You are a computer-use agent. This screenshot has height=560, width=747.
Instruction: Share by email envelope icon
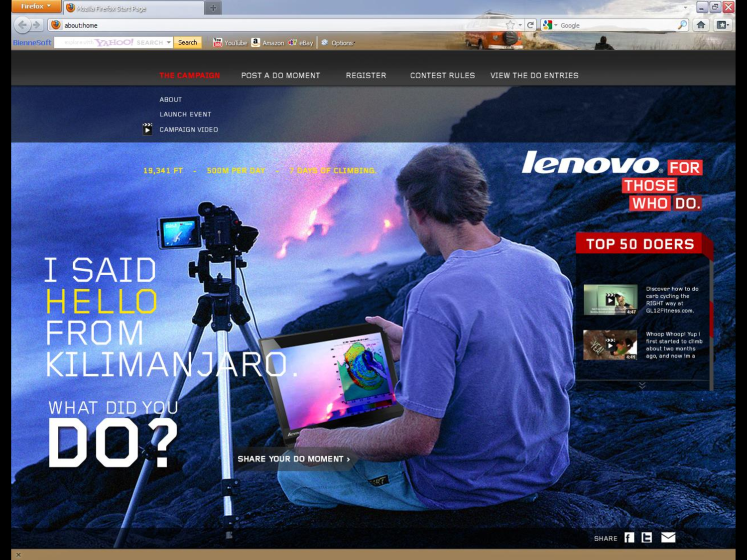(x=668, y=538)
